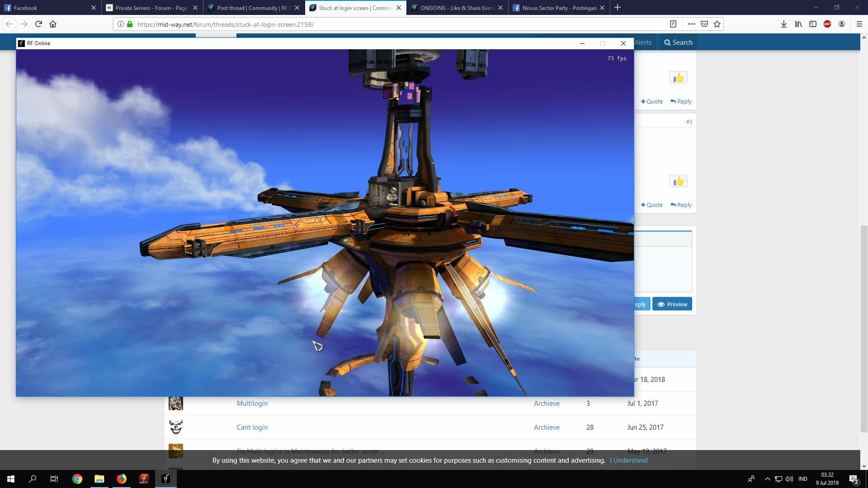Open Firefox hamburger menu
Viewport: 868px width, 488px height.
point(859,24)
